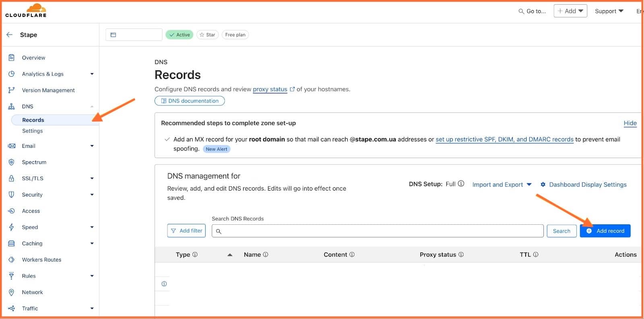Open the DNS Settings page

coord(32,131)
